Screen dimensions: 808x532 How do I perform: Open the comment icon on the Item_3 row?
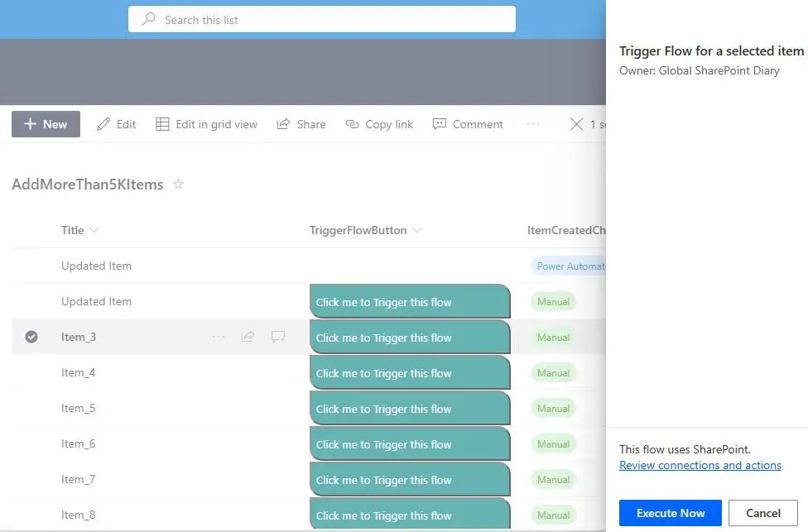[278, 337]
